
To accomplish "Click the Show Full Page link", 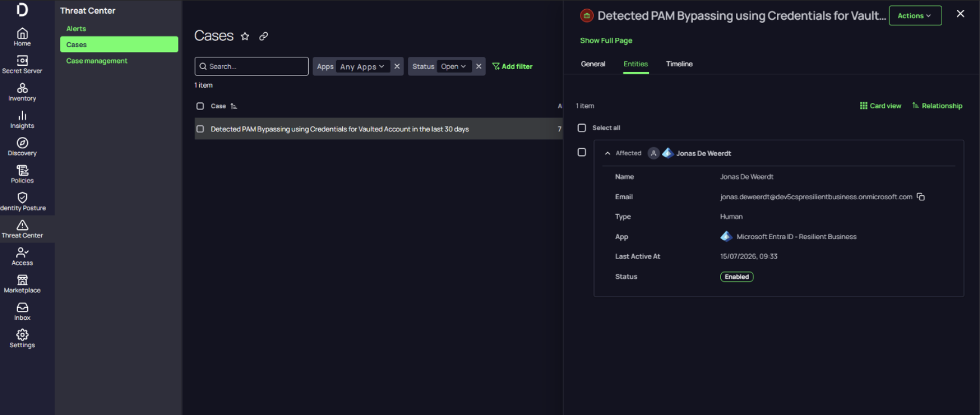I will click(606, 41).
